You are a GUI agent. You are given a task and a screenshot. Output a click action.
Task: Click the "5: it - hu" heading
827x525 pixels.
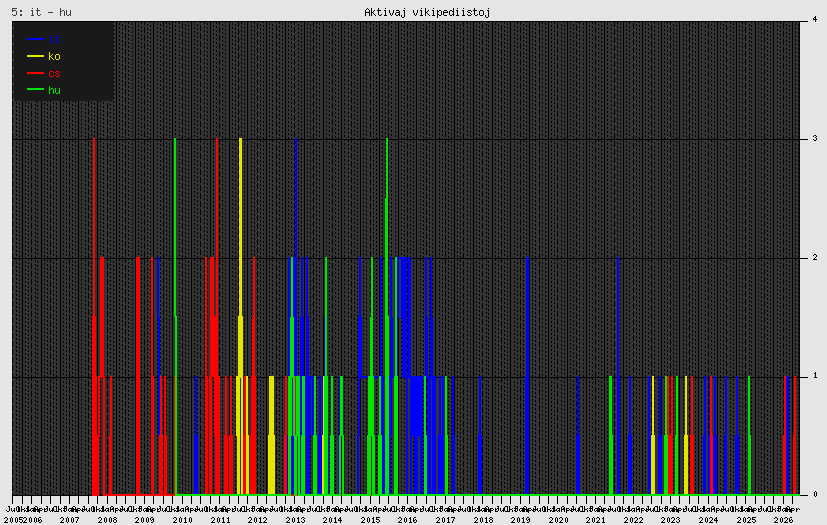point(41,12)
